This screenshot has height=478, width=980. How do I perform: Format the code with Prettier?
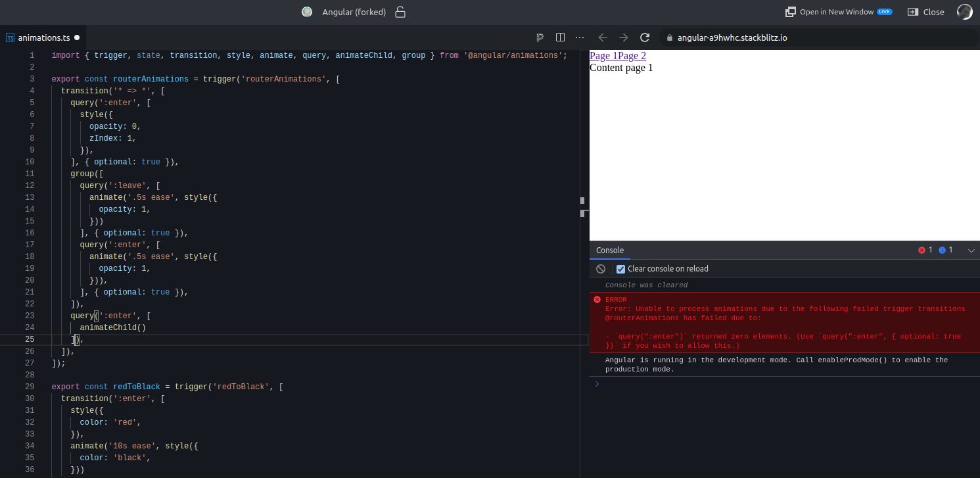click(x=540, y=37)
